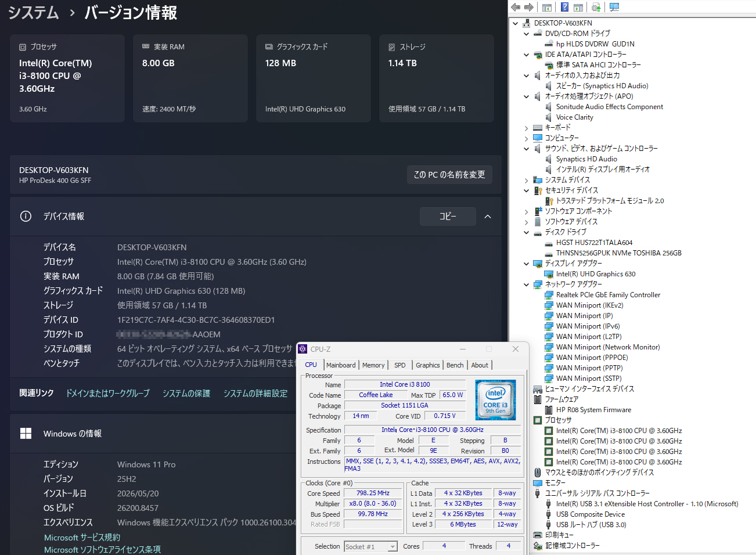Go back to システム in the breadcrumb
This screenshot has width=756, height=555.
[x=34, y=12]
